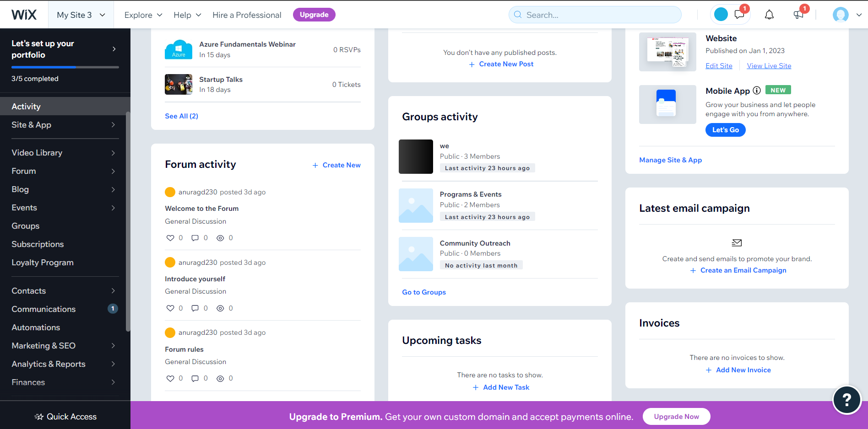
Task: Click the email envelope icon in Latest email campaign
Action: 737,243
